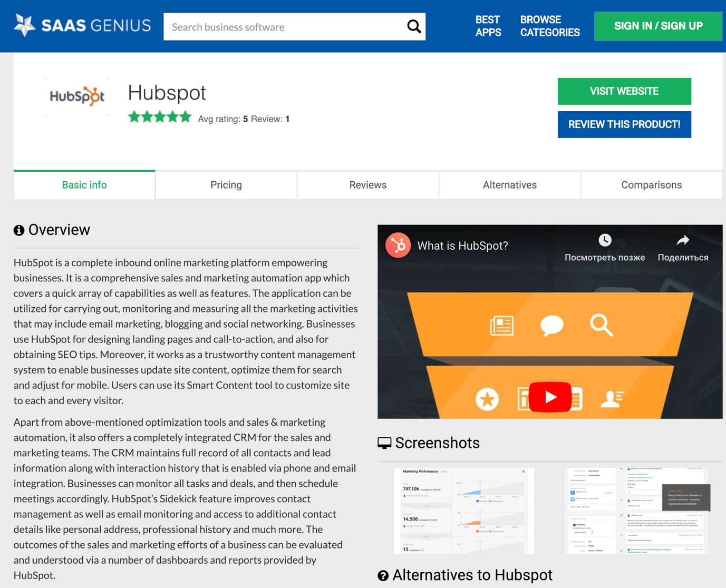Open Best Apps in the header

pyautogui.click(x=488, y=26)
